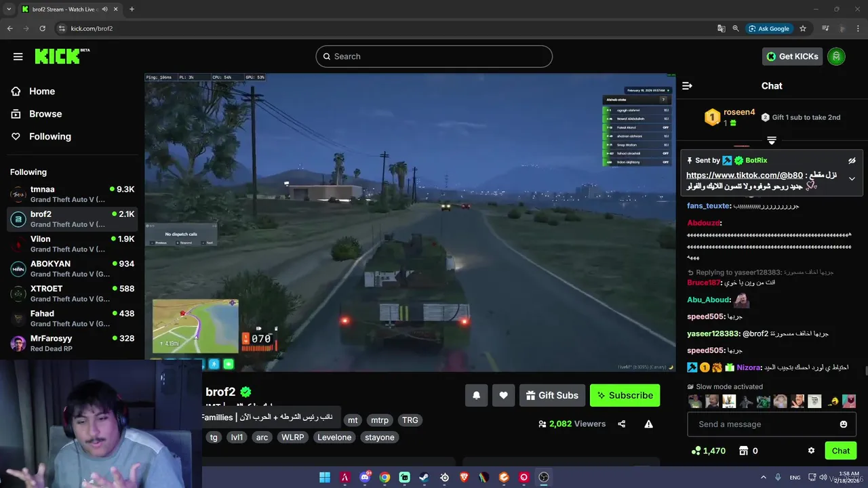Open tmnaa channel in Following list

coord(72,194)
